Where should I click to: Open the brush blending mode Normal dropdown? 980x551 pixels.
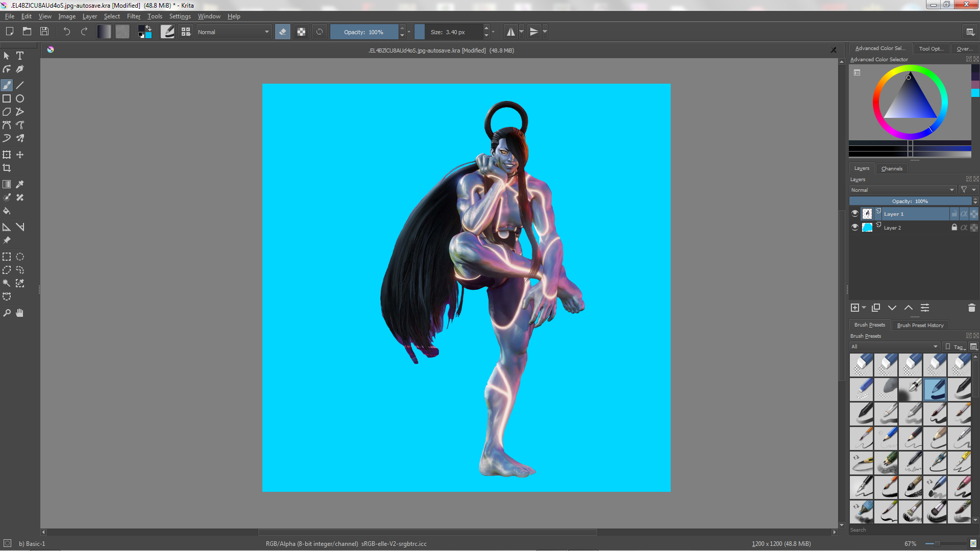coord(233,32)
